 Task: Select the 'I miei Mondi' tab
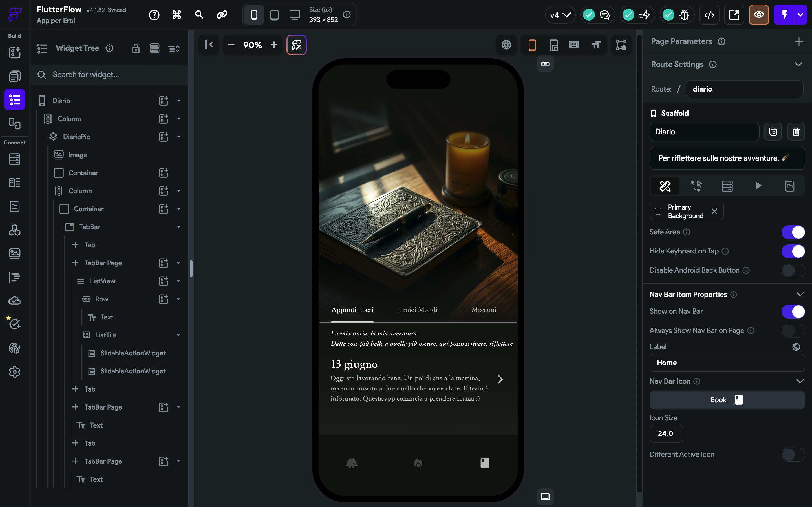click(418, 310)
